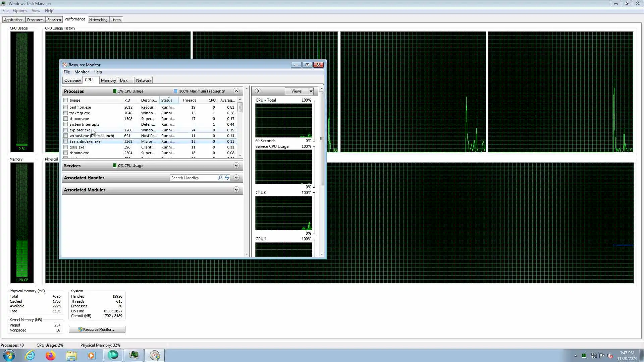Expand the Associated Modules section
The width and height of the screenshot is (644, 362).
point(236,190)
